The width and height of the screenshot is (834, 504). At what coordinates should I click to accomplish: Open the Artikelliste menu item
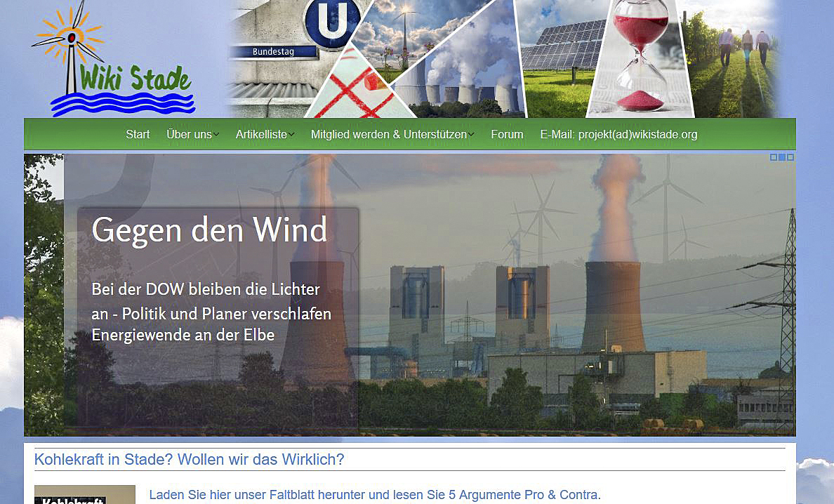pyautogui.click(x=261, y=135)
